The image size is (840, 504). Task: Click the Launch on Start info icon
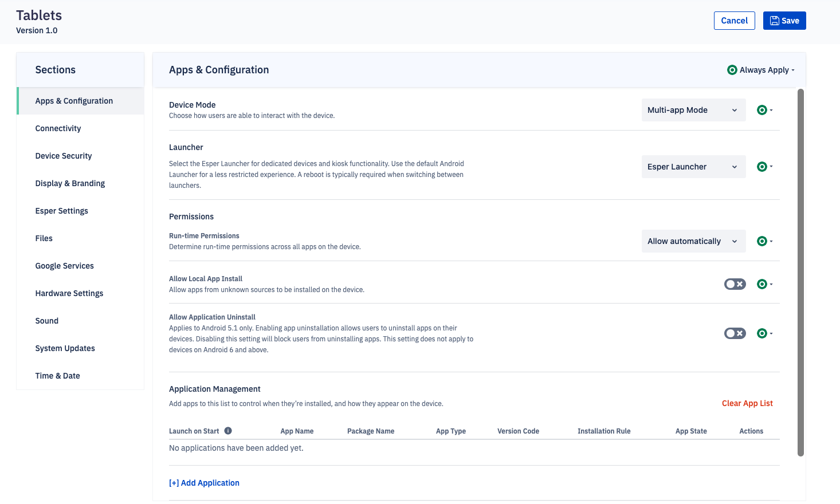(x=228, y=431)
